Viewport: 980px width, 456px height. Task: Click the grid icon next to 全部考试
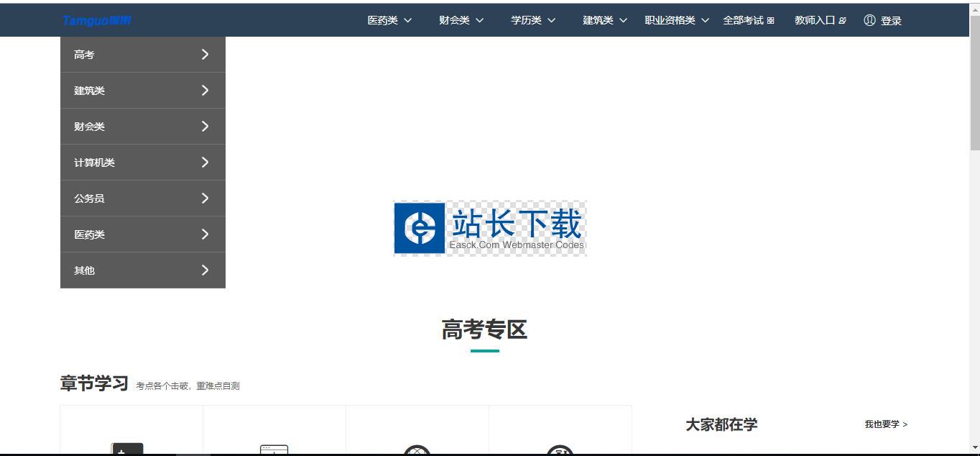(771, 21)
